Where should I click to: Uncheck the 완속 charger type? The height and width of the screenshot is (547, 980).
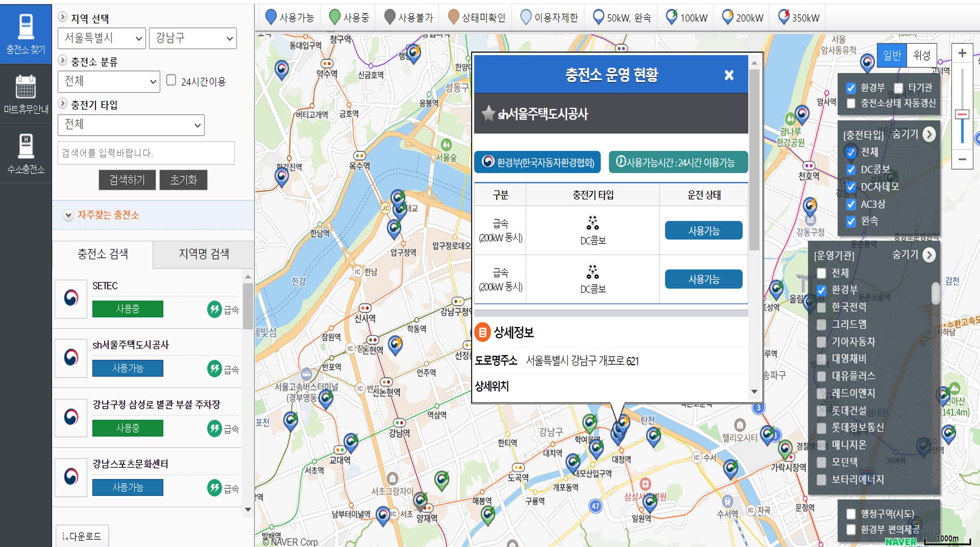pos(851,221)
